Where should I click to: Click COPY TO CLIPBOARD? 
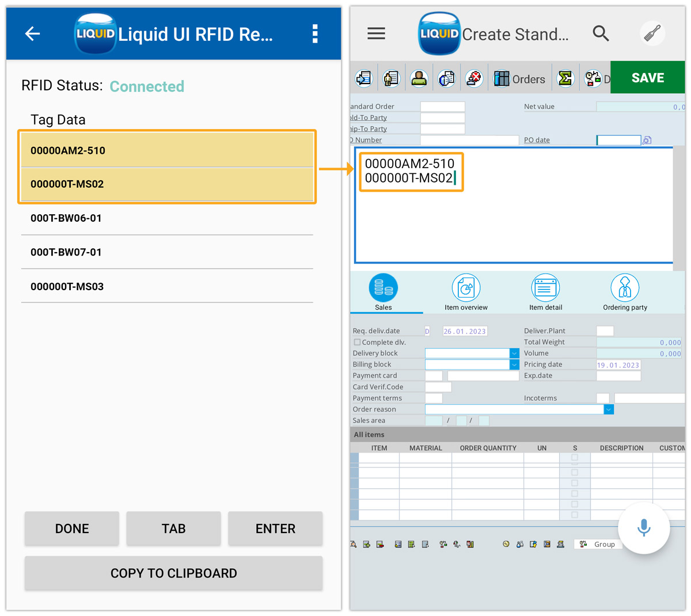point(173,573)
